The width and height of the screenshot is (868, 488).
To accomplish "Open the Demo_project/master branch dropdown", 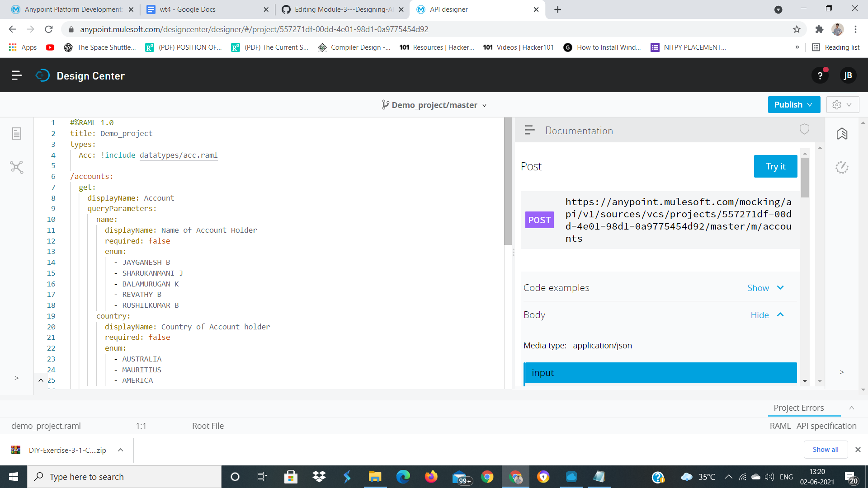I will (x=434, y=105).
